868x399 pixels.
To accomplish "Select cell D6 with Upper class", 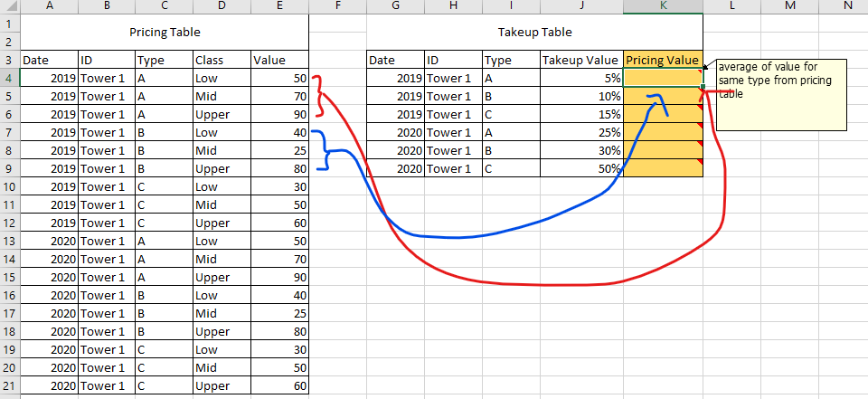I will coord(222,114).
